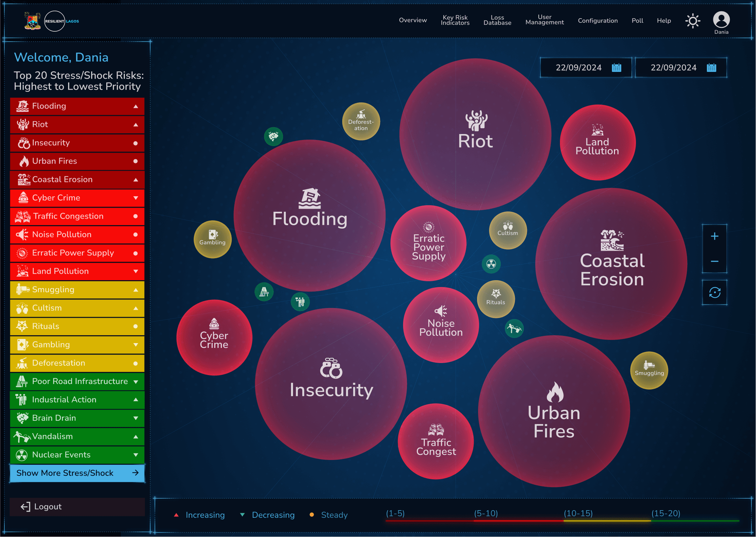The image size is (756, 537).
Task: Click the zoom out minus button
Action: click(x=714, y=261)
